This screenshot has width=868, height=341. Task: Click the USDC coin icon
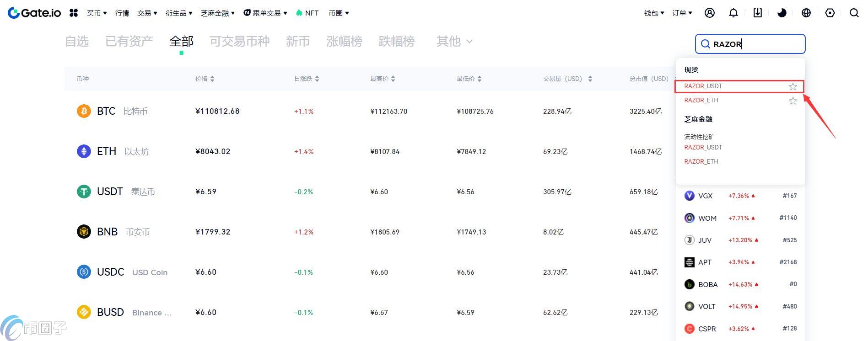point(84,272)
